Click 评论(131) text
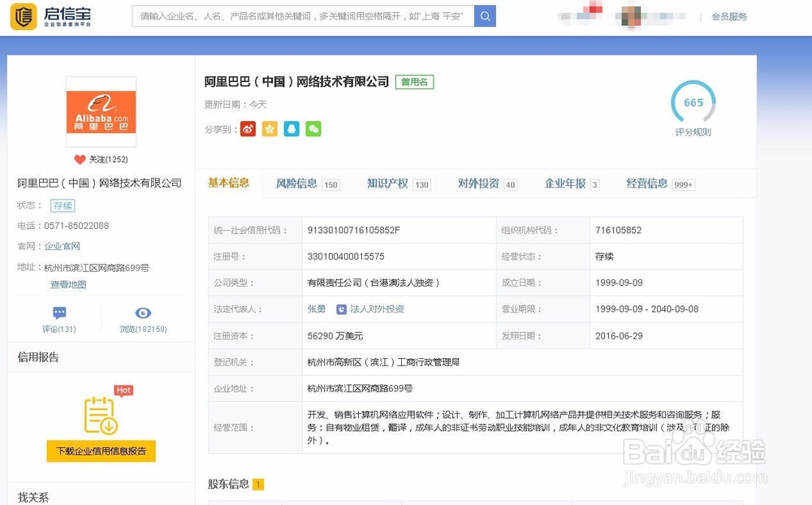The height and width of the screenshot is (505, 812). click(59, 330)
